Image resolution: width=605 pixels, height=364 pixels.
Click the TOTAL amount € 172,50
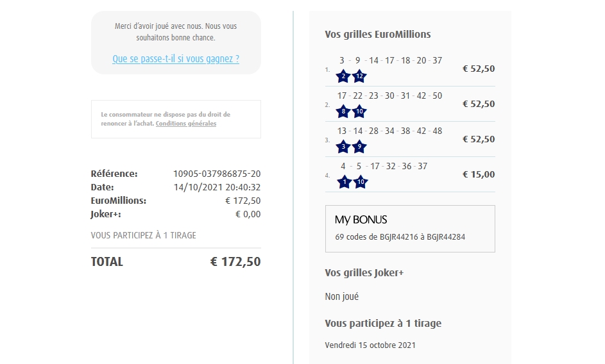tap(235, 261)
